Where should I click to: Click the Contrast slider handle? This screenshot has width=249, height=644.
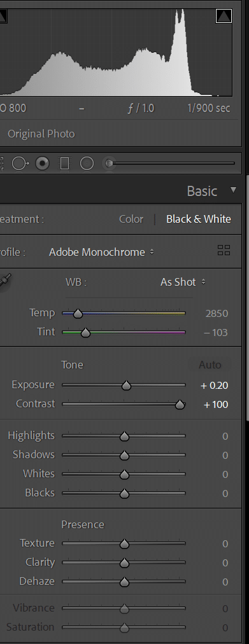[x=180, y=405]
